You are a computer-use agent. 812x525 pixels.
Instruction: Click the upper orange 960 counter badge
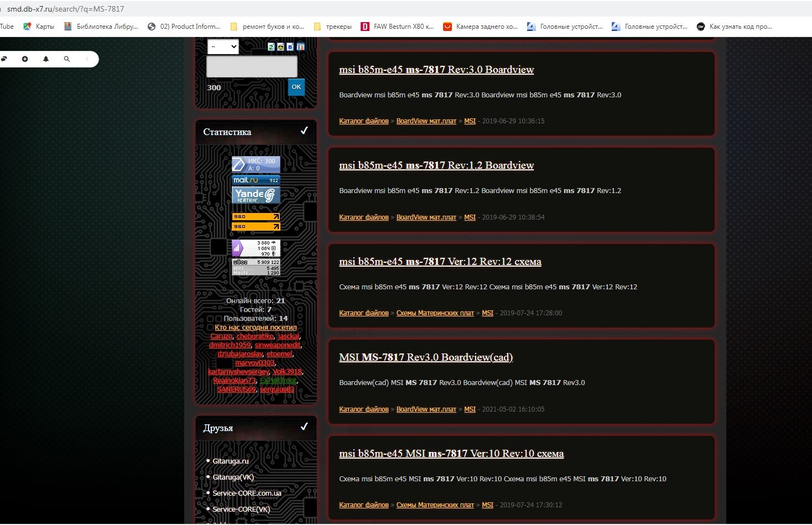[256, 217]
